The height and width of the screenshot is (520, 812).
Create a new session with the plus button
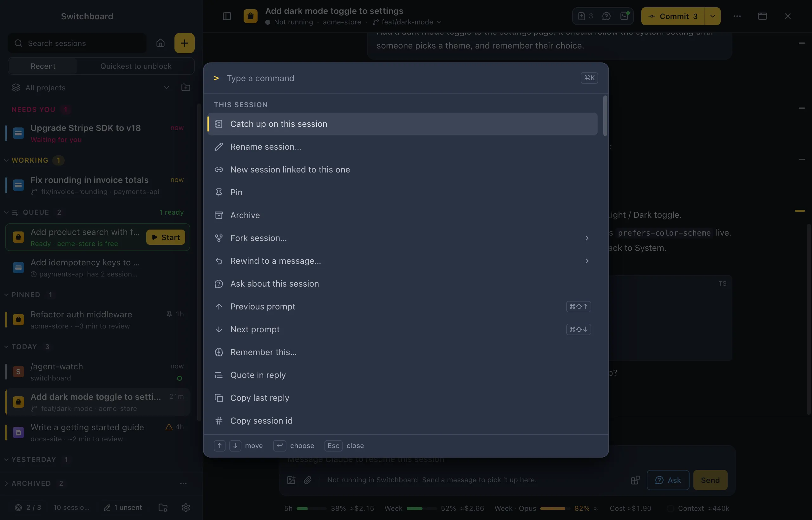pyautogui.click(x=184, y=43)
